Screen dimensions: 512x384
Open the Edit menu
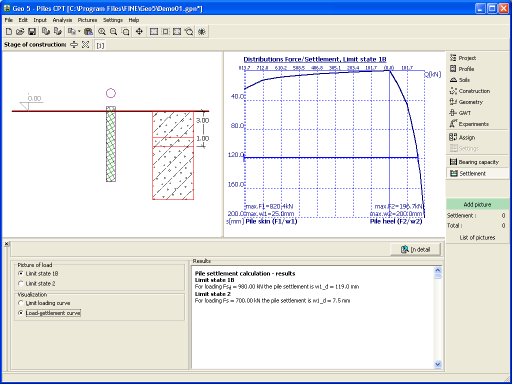coord(23,20)
